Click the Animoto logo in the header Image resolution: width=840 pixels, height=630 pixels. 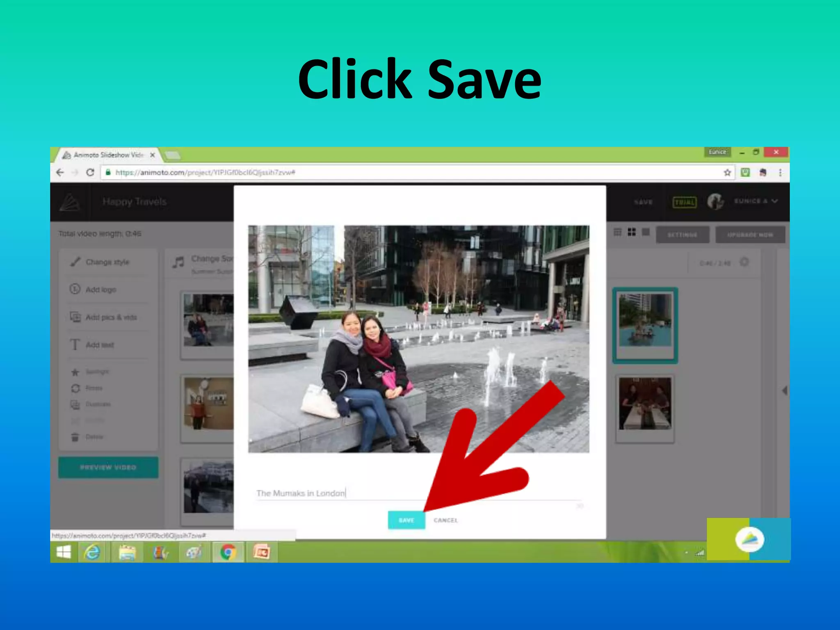(69, 202)
